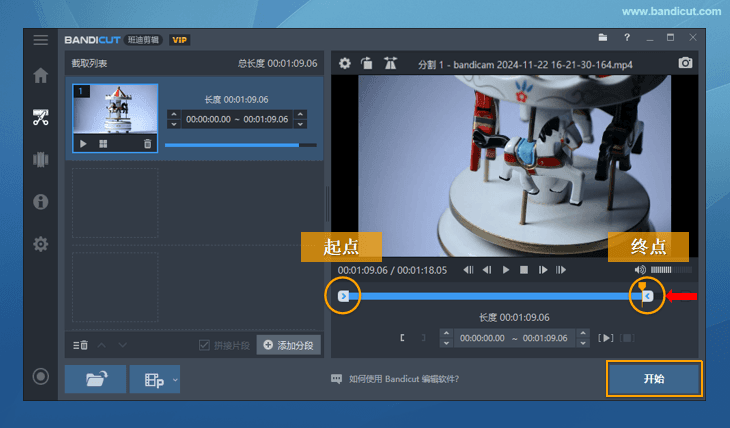The height and width of the screenshot is (428, 730).
Task: Click the 添加分段 button
Action: click(289, 345)
